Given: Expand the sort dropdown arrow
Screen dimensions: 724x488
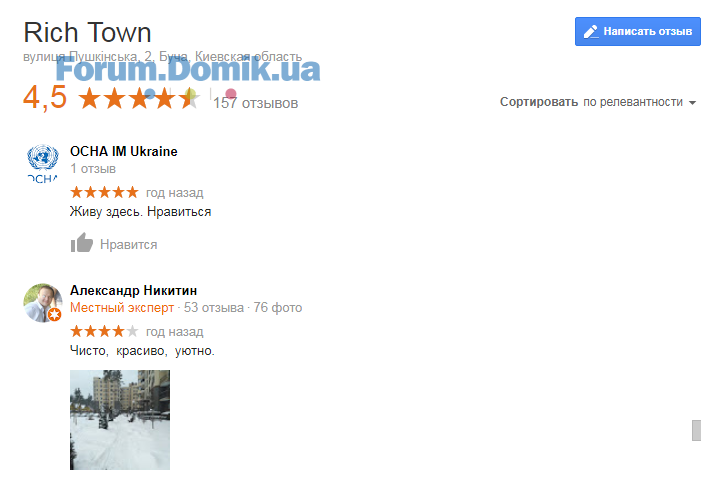Looking at the screenshot, I should pyautogui.click(x=692, y=102).
